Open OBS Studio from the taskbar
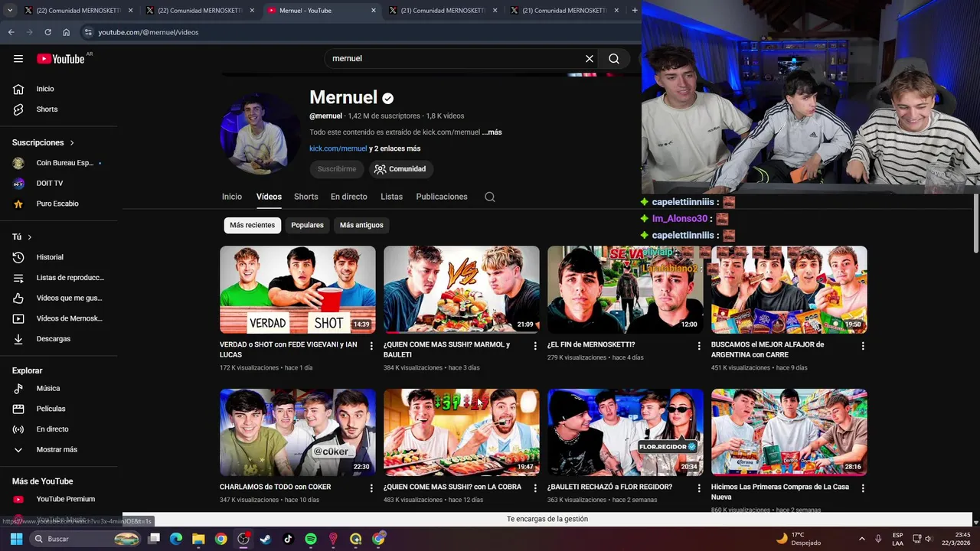This screenshot has height=551, width=980. (x=243, y=539)
